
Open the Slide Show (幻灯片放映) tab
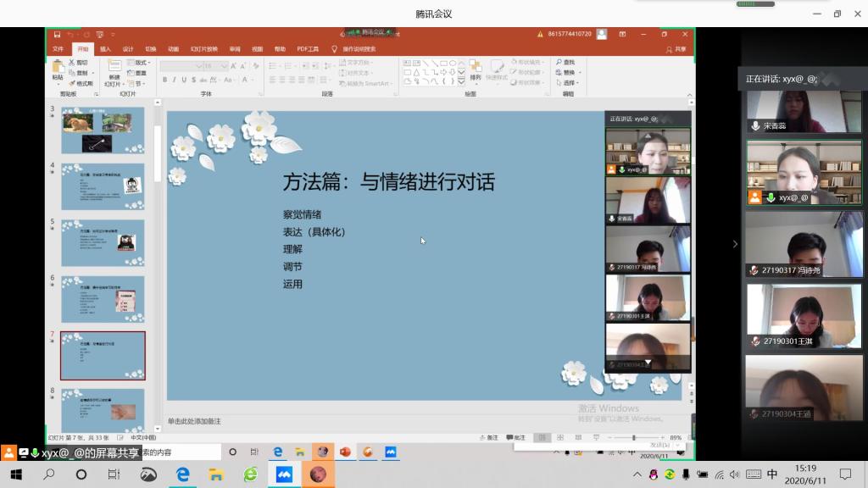tap(204, 49)
